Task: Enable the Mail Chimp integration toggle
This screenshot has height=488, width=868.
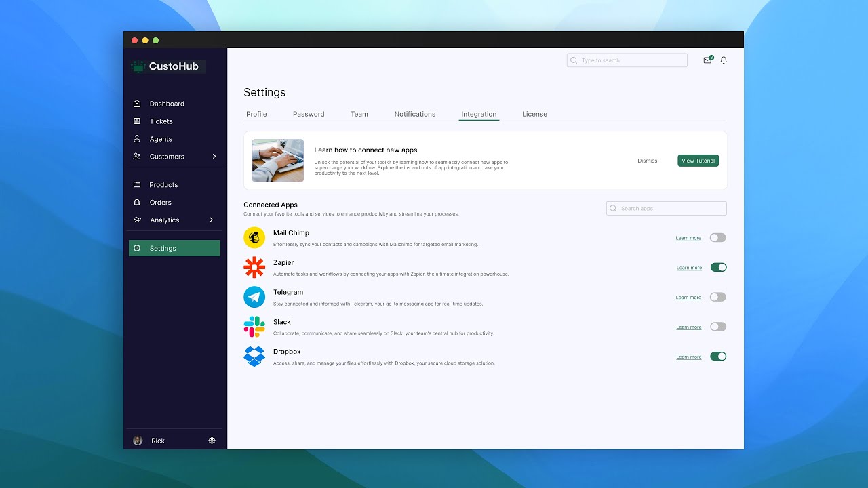Action: pyautogui.click(x=717, y=237)
